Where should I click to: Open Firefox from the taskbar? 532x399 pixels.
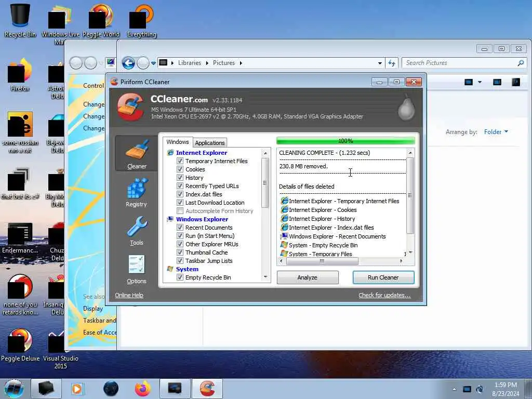pyautogui.click(x=143, y=389)
